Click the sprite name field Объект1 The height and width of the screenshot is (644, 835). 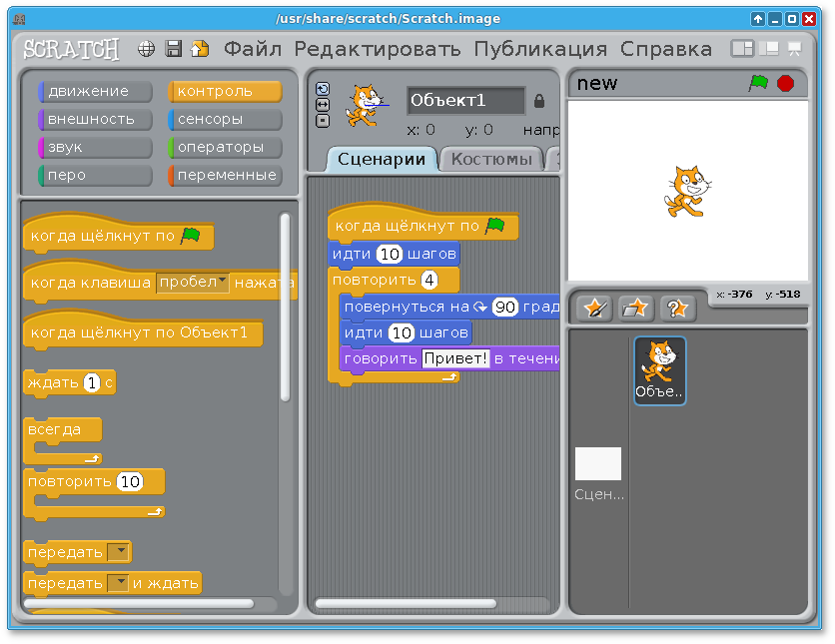(466, 101)
